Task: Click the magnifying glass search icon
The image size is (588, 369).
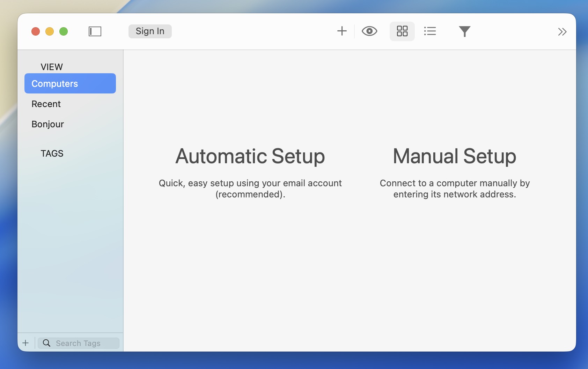Action: tap(46, 343)
